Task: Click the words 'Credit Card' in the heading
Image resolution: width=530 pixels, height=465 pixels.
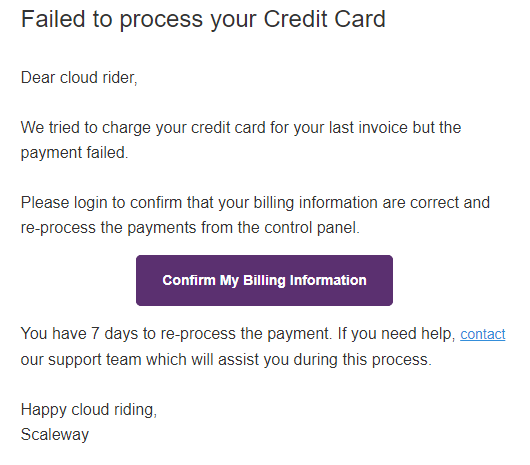Action: click(324, 19)
